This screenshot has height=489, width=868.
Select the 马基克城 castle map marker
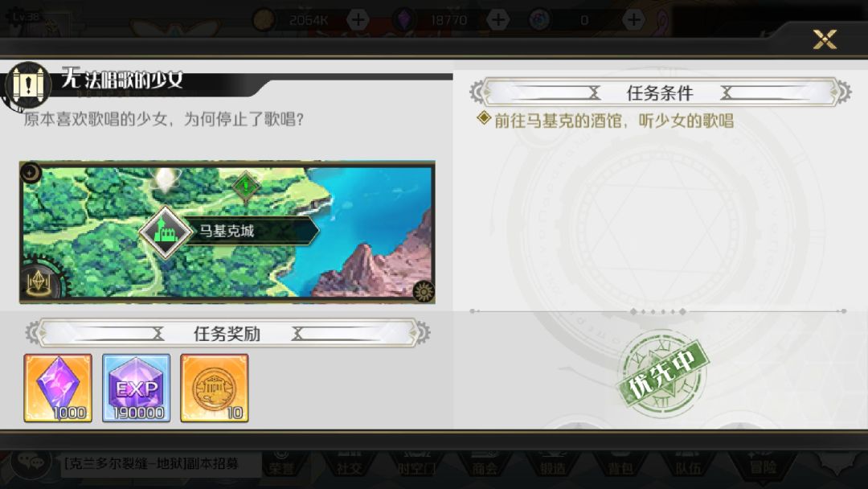click(x=165, y=232)
